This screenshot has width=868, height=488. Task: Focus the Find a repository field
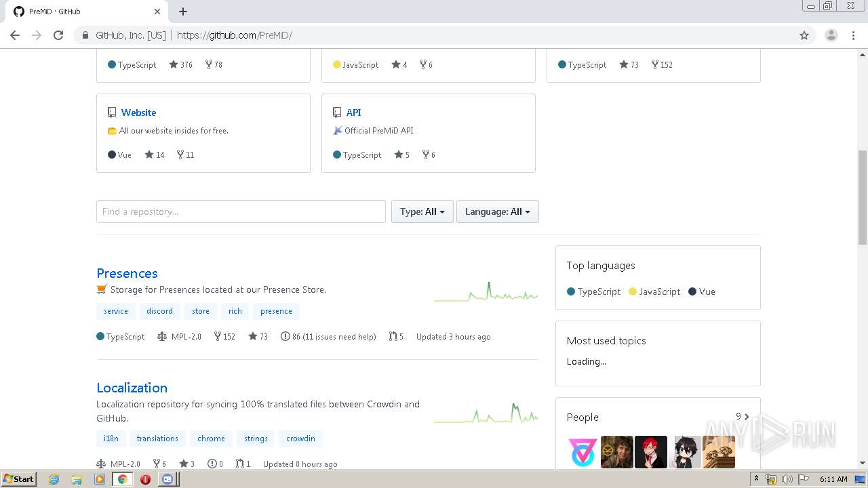coord(241,211)
